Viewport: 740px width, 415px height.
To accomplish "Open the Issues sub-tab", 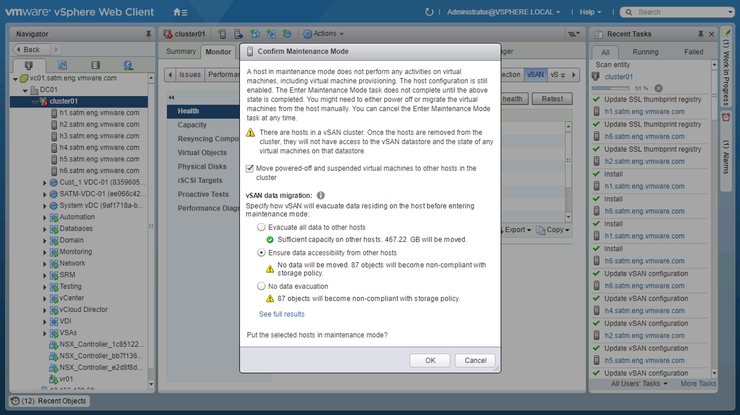I will point(190,75).
